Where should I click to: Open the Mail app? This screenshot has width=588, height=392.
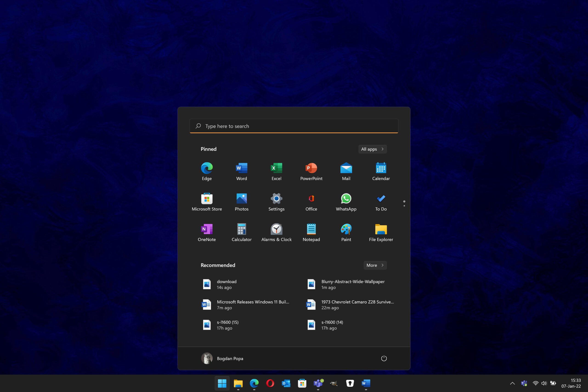click(346, 172)
